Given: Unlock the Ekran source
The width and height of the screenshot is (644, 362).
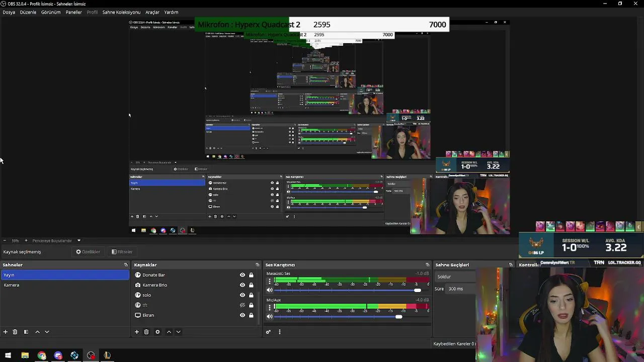Looking at the screenshot, I should click(251, 315).
